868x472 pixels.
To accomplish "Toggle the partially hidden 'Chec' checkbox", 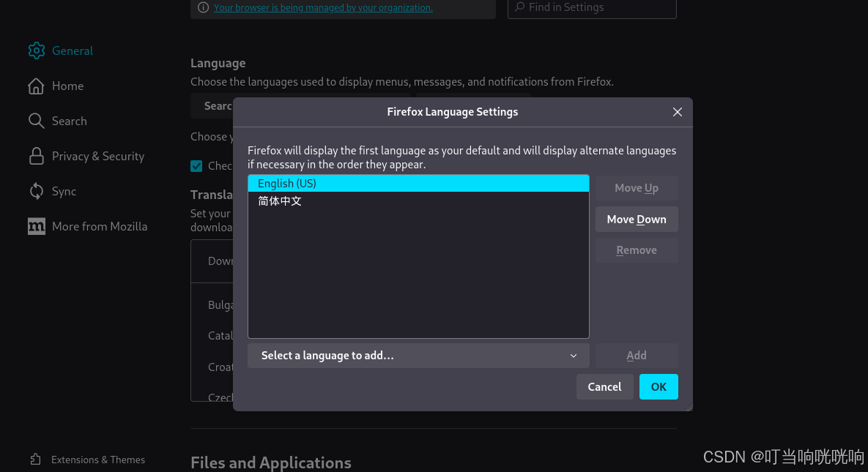I will click(196, 166).
